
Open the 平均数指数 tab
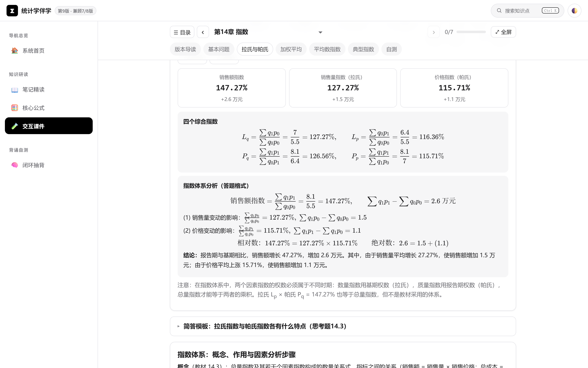tap(327, 49)
